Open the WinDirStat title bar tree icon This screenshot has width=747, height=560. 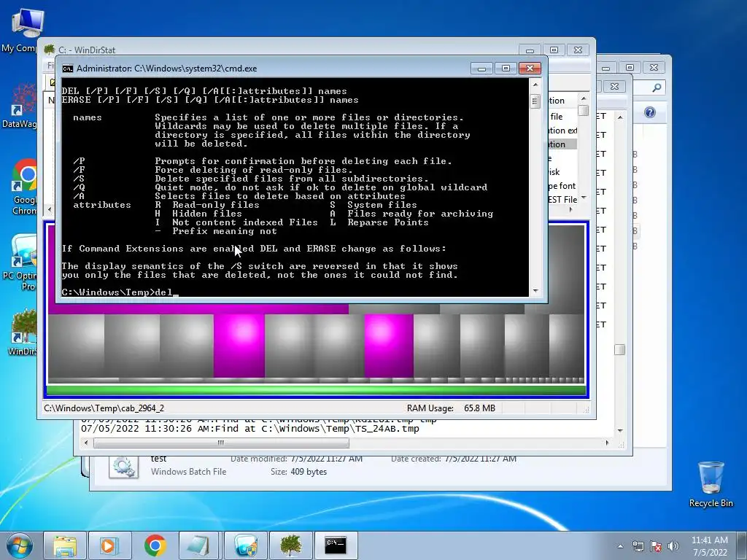[x=50, y=50]
